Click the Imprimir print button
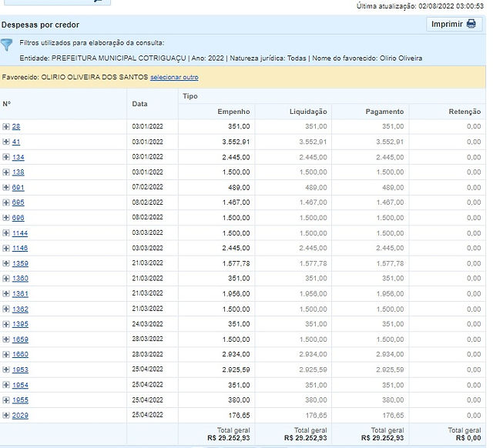Image resolution: width=493 pixels, height=448 pixels. (x=454, y=24)
